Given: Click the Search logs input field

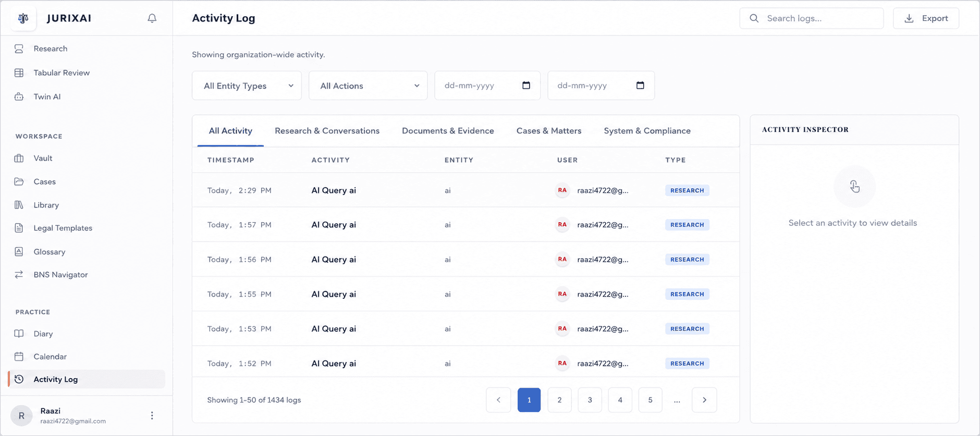Looking at the screenshot, I should (x=812, y=18).
